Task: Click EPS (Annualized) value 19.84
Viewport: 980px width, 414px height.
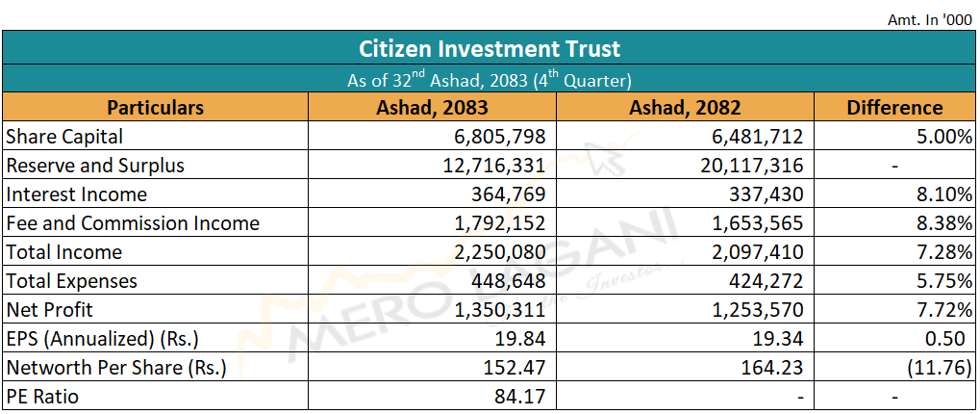Action: (520, 338)
